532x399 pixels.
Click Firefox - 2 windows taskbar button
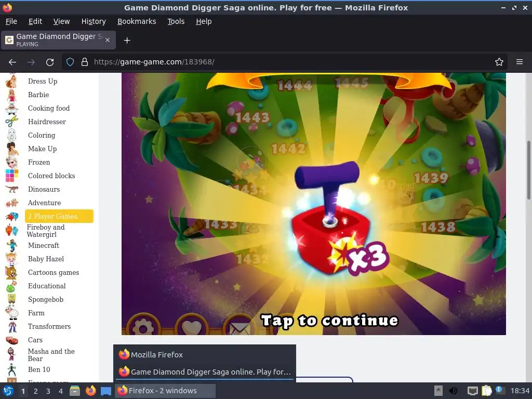[x=165, y=391]
